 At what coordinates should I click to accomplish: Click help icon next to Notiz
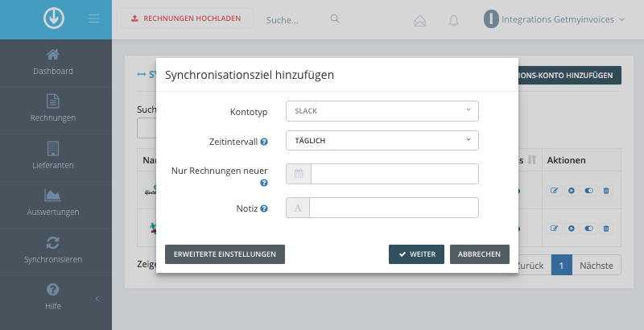pyautogui.click(x=264, y=208)
